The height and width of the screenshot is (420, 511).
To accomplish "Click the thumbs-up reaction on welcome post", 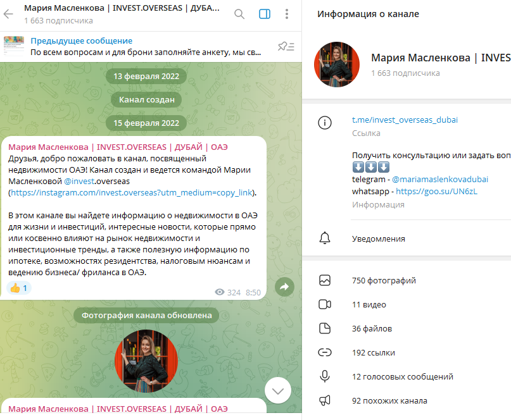I will coord(19,288).
